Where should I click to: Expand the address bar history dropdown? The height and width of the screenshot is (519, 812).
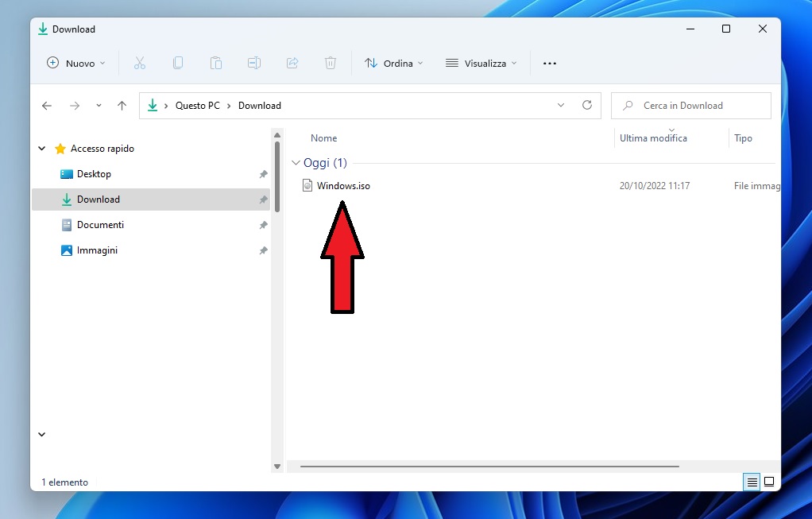click(561, 105)
